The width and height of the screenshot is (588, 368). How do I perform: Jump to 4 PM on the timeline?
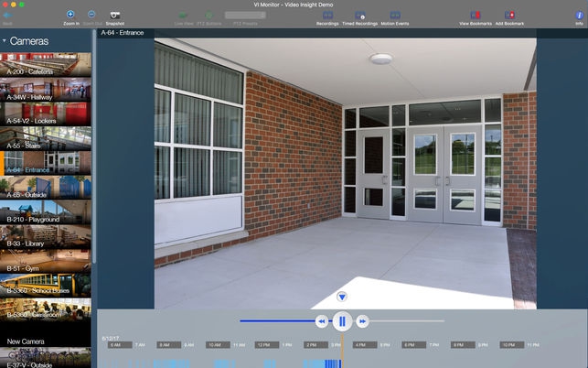coord(365,345)
